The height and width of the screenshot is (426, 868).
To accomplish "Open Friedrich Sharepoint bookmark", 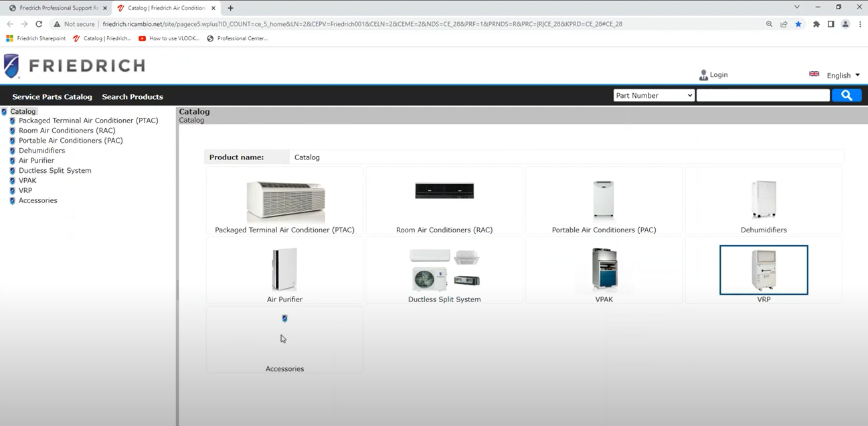I will pyautogui.click(x=35, y=39).
